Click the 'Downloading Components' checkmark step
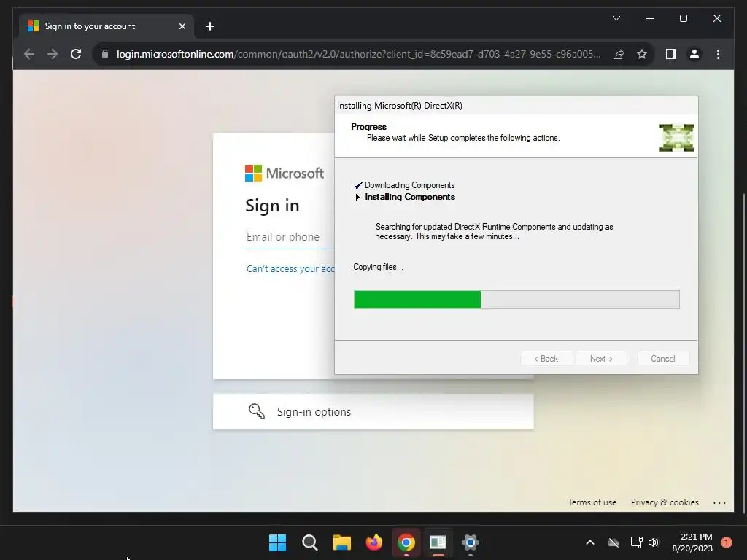Viewport: 747px width, 560px height. click(404, 185)
